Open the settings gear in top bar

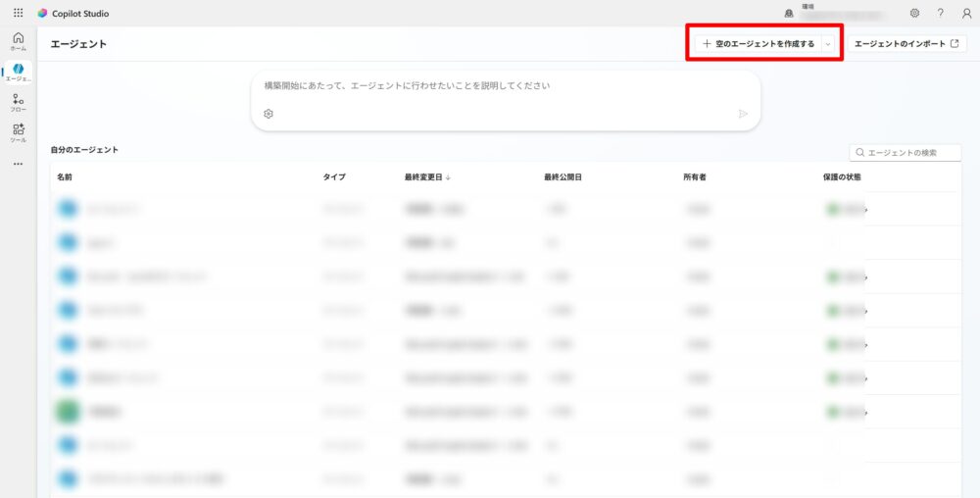coord(914,13)
